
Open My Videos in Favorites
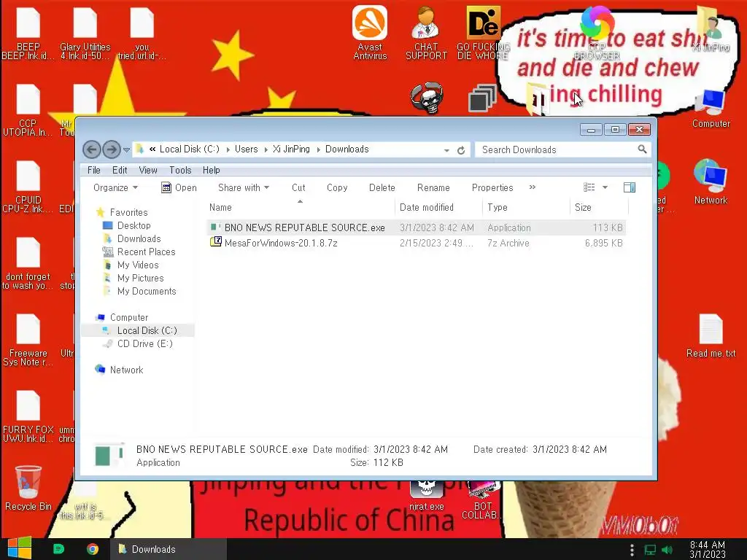[x=138, y=265]
